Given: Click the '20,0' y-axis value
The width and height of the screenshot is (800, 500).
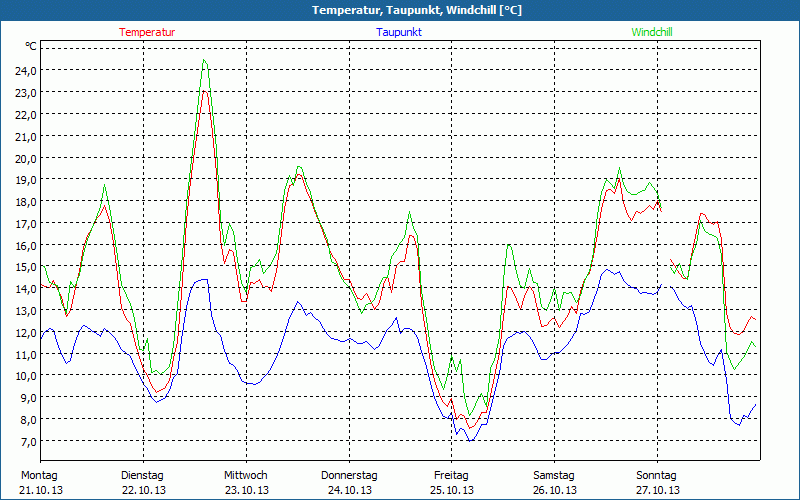Looking at the screenshot, I should (x=26, y=159).
